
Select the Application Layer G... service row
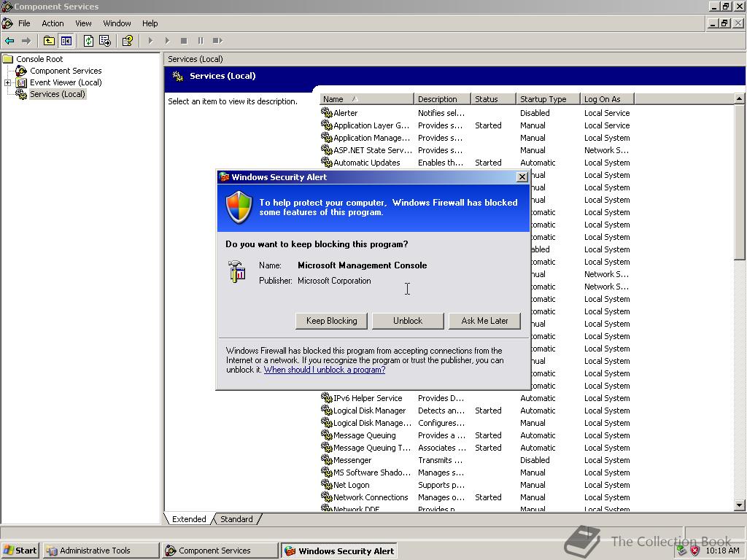point(476,125)
